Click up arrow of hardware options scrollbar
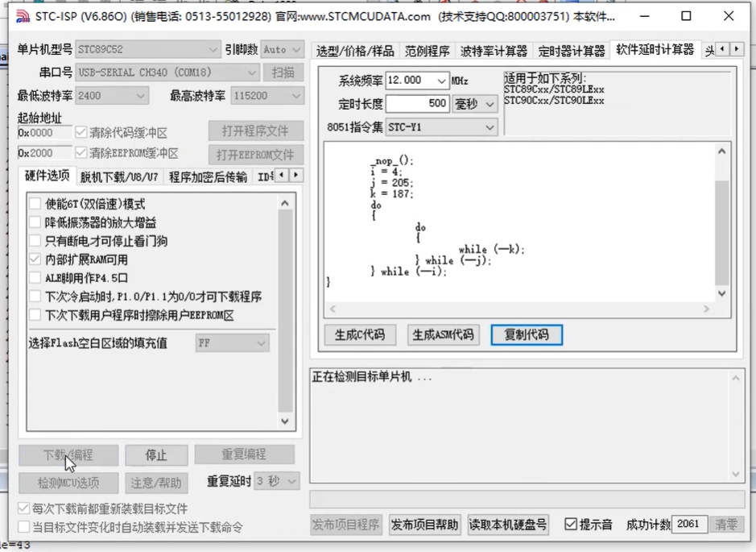This screenshot has height=552, width=756. point(285,203)
